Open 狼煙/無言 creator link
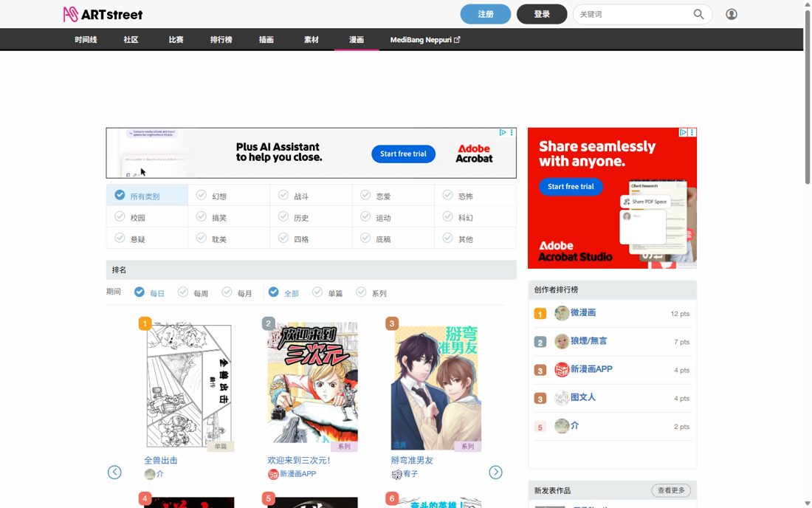812x508 pixels. pos(588,340)
